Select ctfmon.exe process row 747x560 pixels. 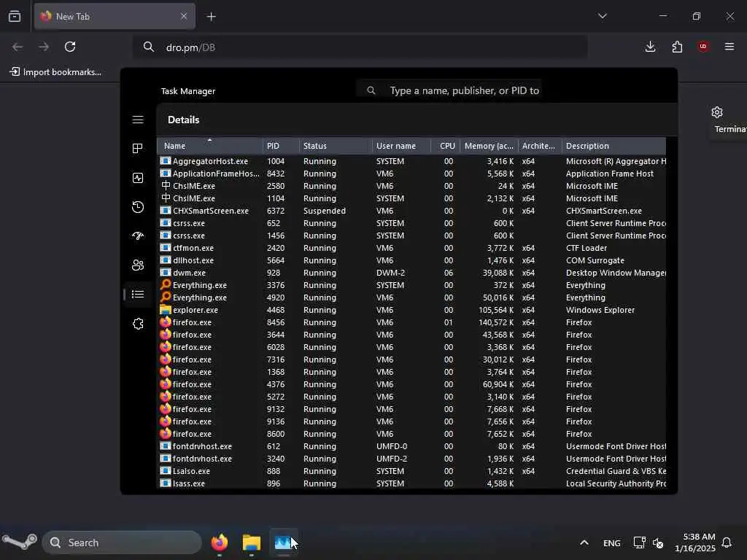tap(411, 248)
